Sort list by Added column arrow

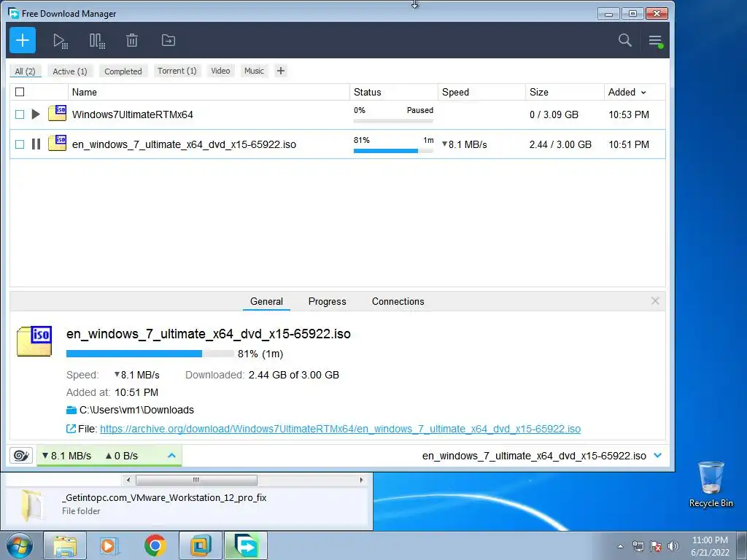[643, 93]
